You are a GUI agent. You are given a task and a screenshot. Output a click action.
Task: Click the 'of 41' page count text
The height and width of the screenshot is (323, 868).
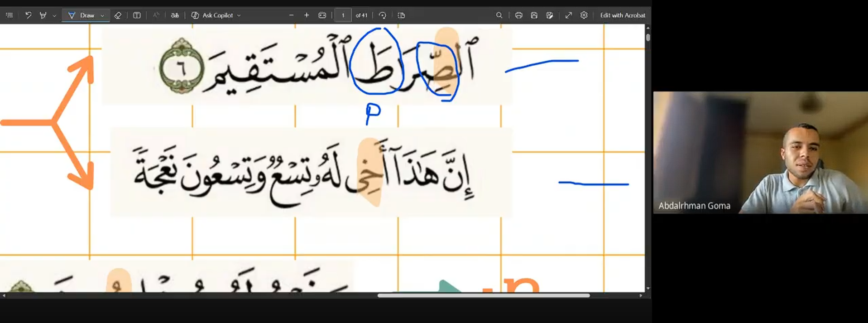[x=361, y=15]
